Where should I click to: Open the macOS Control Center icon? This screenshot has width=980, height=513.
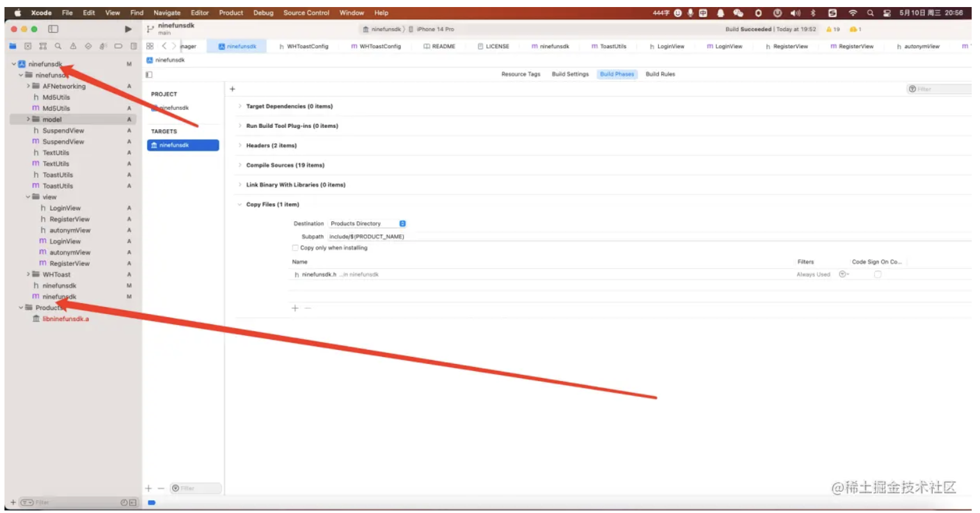[x=887, y=13]
